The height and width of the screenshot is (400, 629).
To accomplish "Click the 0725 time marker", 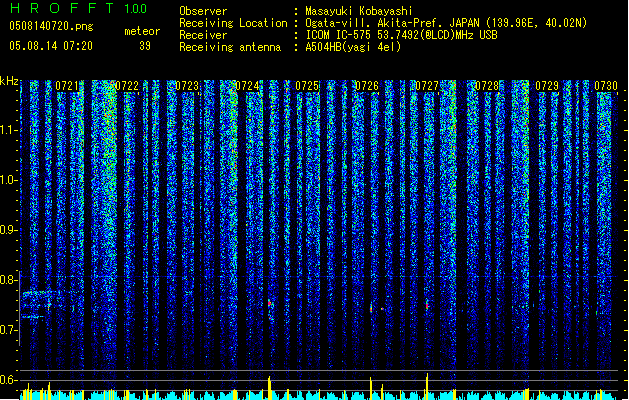I will 307,86.
